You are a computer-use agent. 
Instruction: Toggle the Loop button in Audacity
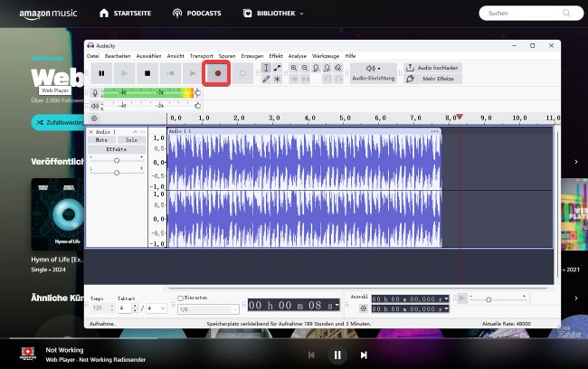click(242, 73)
